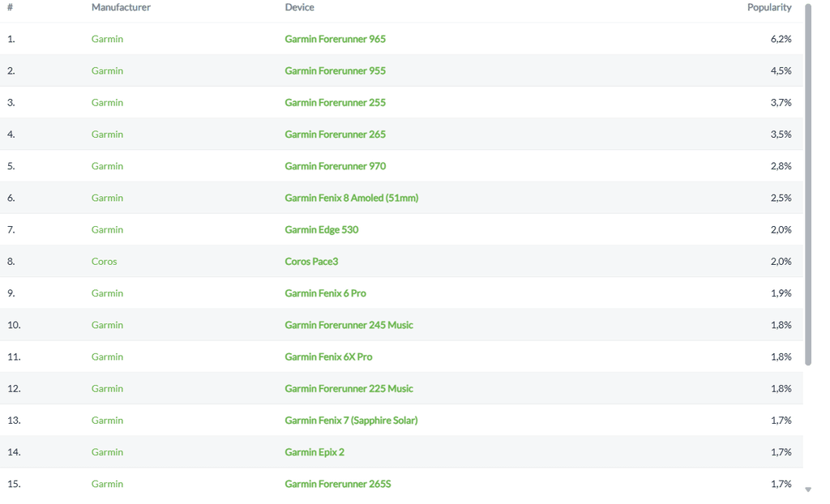
Task: Click Garmin manufacturer link in row 2
Action: (107, 70)
